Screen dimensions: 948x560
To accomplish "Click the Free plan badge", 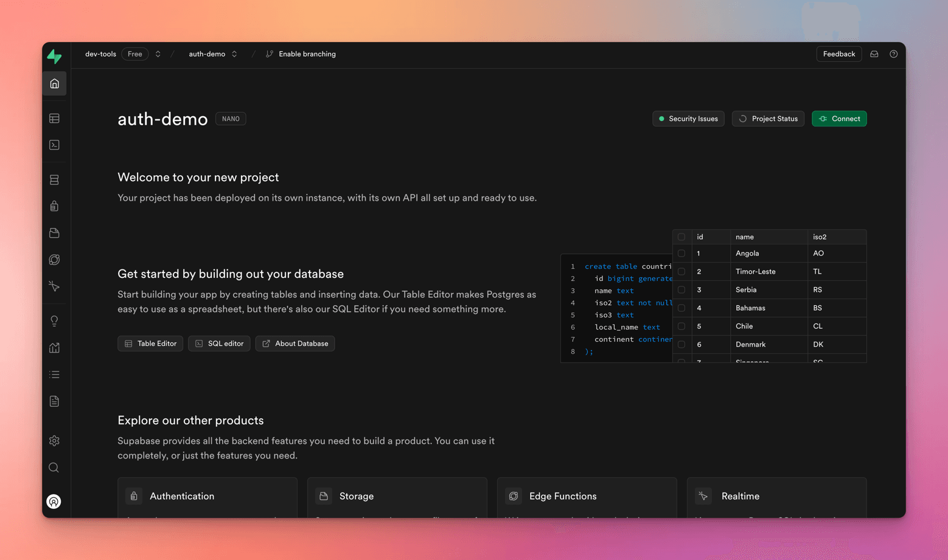I will (x=135, y=54).
